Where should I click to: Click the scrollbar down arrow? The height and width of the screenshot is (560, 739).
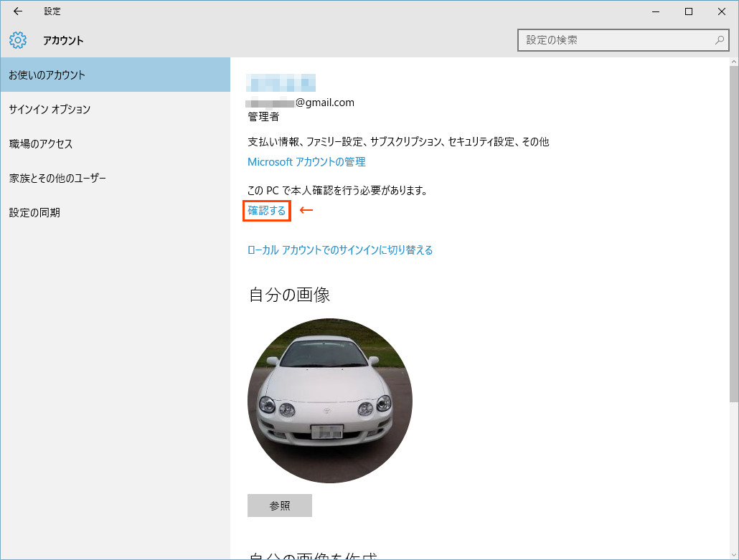click(x=734, y=555)
